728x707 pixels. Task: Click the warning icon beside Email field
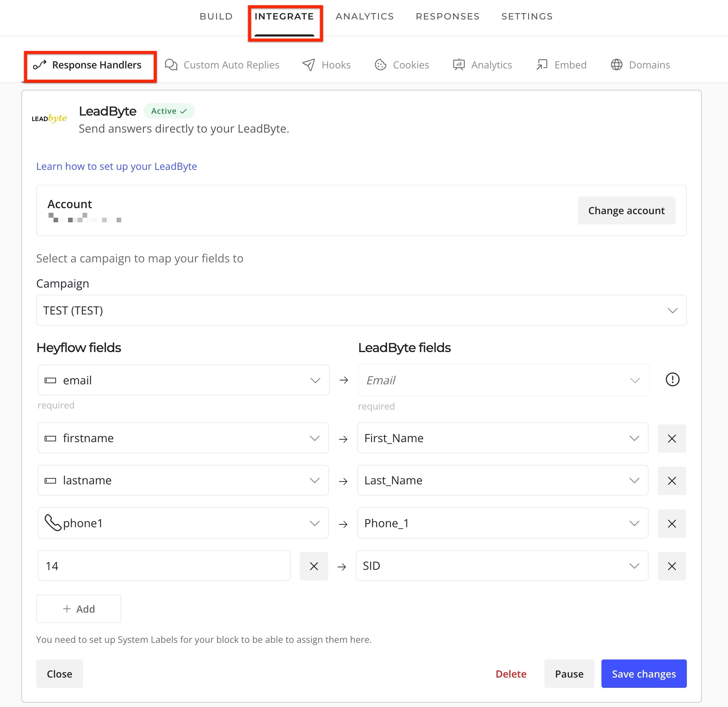coord(672,379)
